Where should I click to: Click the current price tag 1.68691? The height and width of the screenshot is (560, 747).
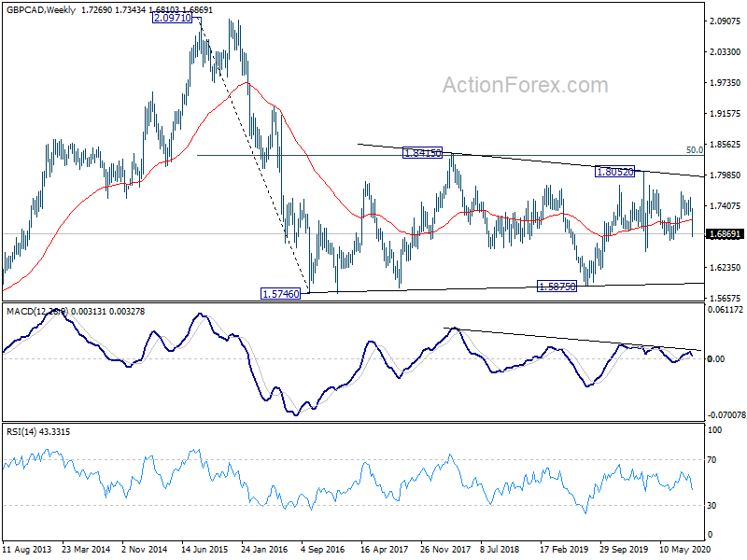pos(725,234)
